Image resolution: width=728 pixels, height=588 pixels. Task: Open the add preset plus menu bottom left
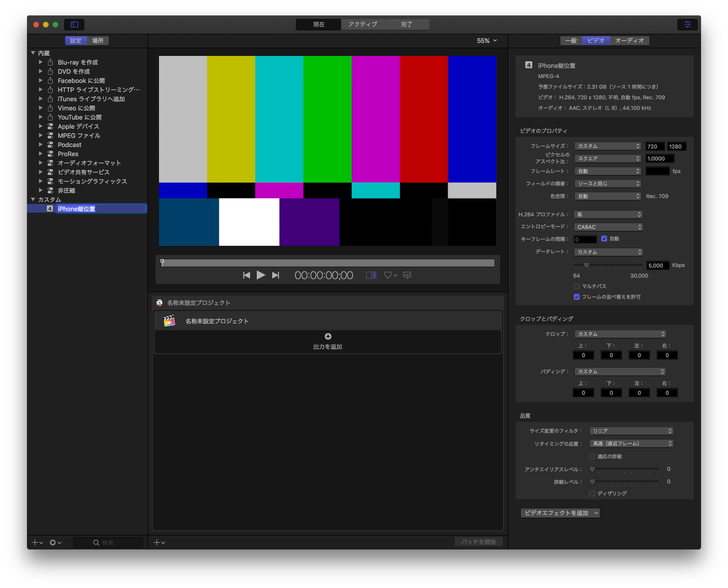pos(38,543)
